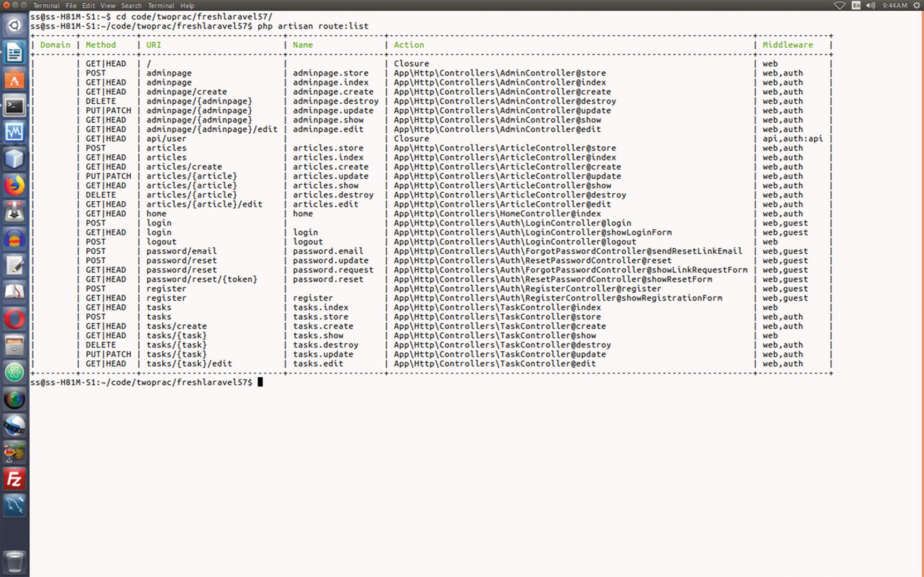The height and width of the screenshot is (577, 924).
Task: Open the network Wi-Fi indicator
Action: tap(839, 5)
